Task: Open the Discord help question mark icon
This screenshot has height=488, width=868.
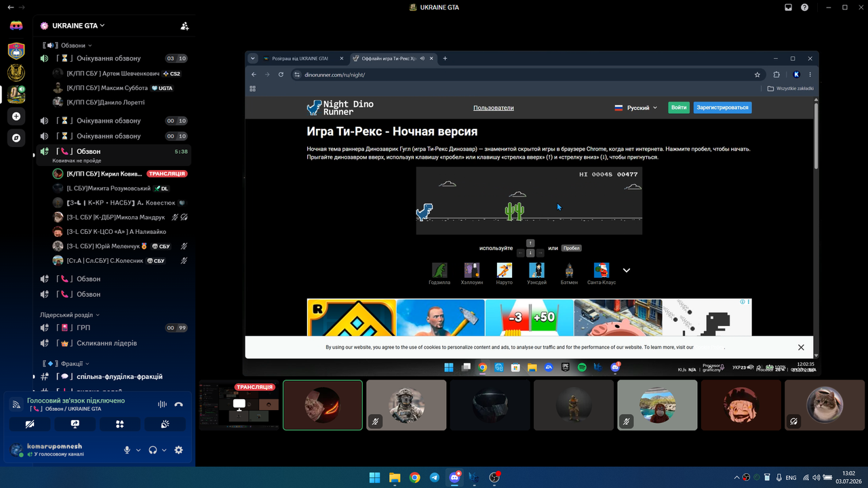Action: (x=805, y=7)
